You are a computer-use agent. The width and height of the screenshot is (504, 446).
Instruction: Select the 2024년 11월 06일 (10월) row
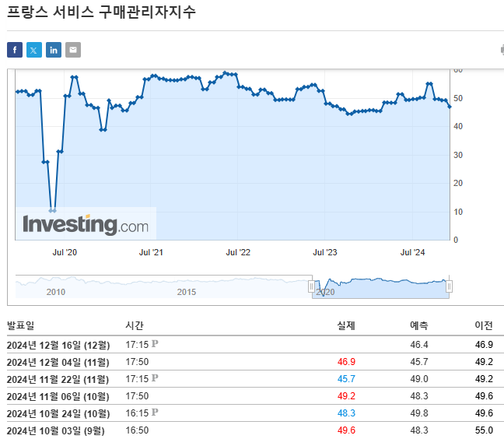[x=58, y=395]
